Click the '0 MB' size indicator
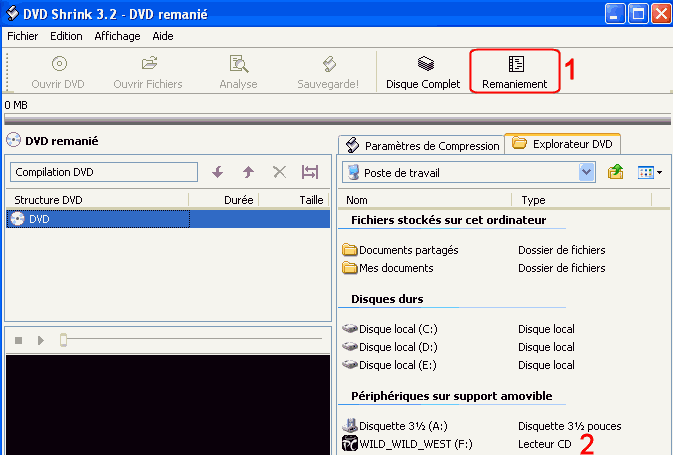The image size is (673, 455). (x=16, y=105)
